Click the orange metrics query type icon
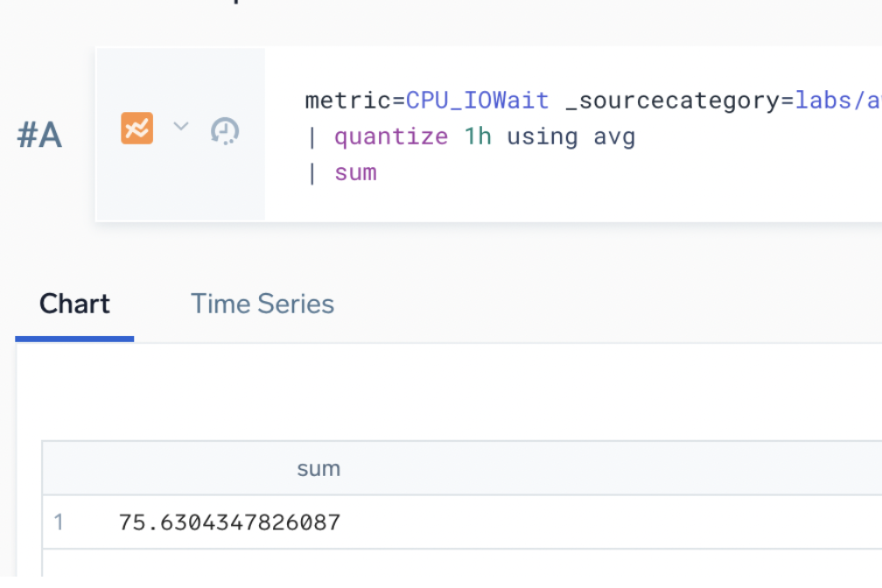The image size is (882, 588). [x=136, y=129]
